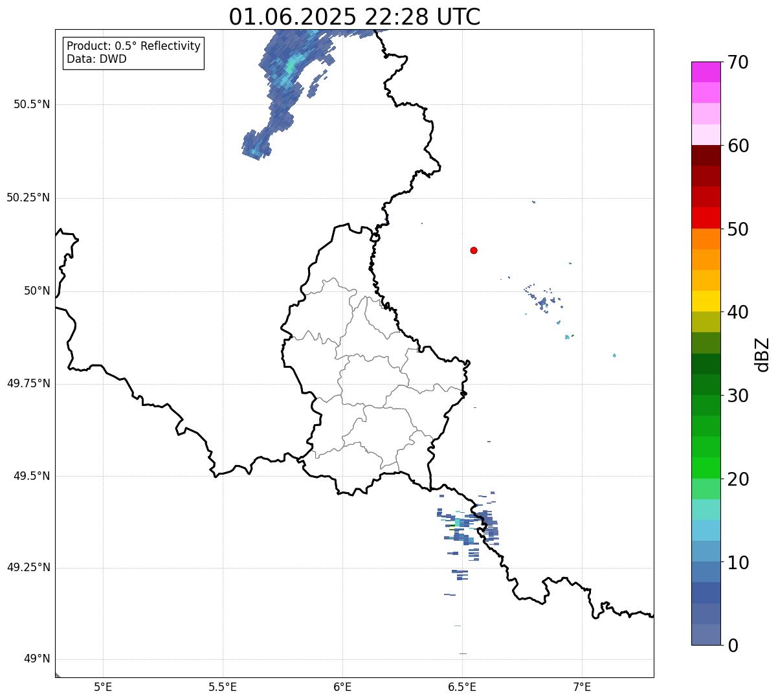Click the '50.25°N' latitude label
This screenshot has height=700, width=778.
point(28,198)
